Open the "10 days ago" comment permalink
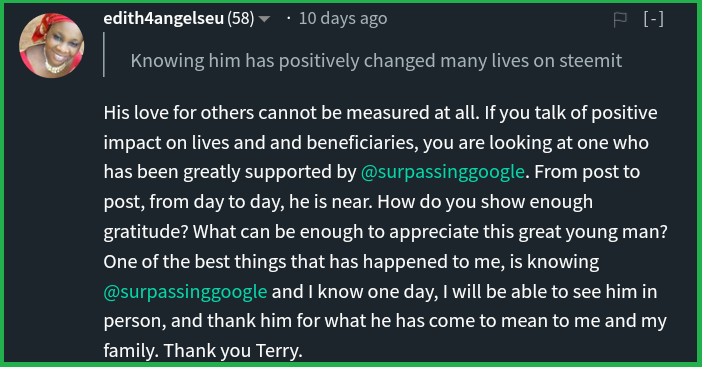The image size is (702, 367). coord(343,19)
